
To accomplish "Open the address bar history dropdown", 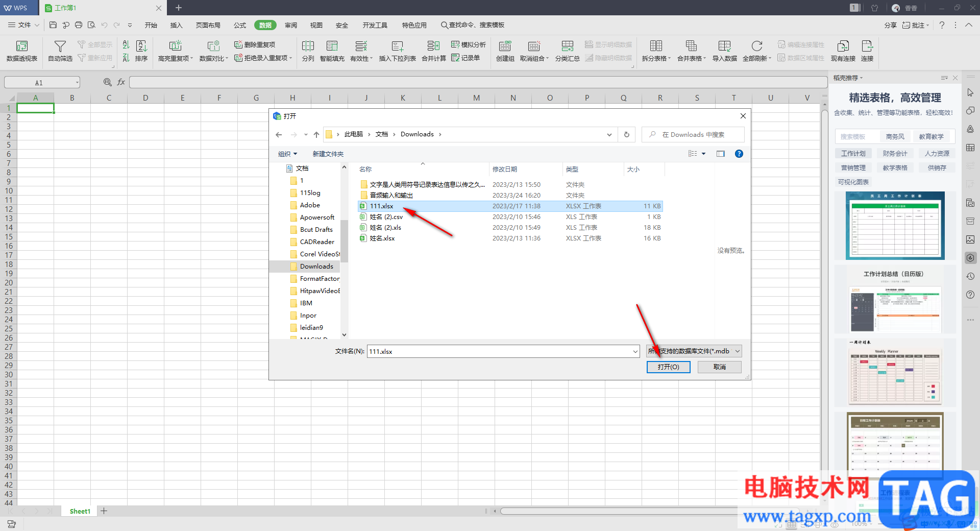I will click(x=609, y=134).
